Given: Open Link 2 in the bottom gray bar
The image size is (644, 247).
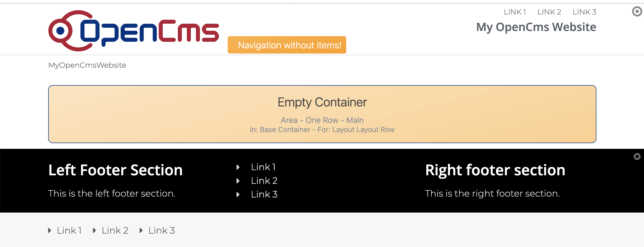Looking at the screenshot, I should 115,230.
